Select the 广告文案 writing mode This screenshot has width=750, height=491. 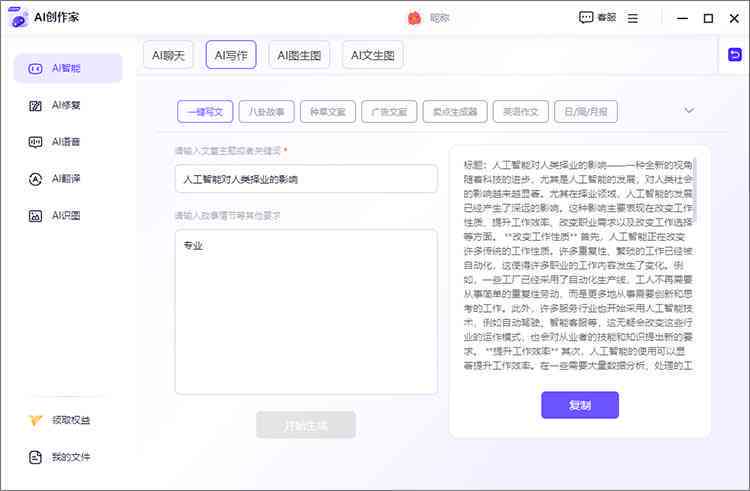point(389,112)
